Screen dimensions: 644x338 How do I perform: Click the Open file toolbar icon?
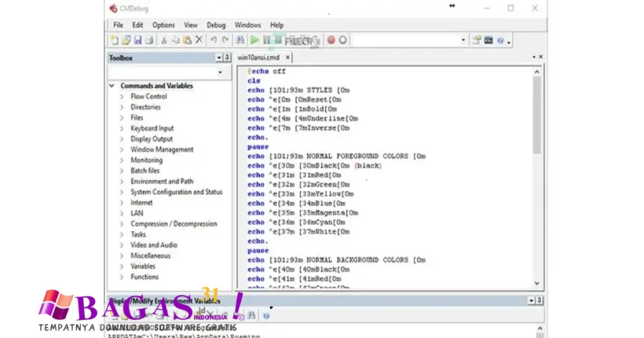tap(126, 40)
